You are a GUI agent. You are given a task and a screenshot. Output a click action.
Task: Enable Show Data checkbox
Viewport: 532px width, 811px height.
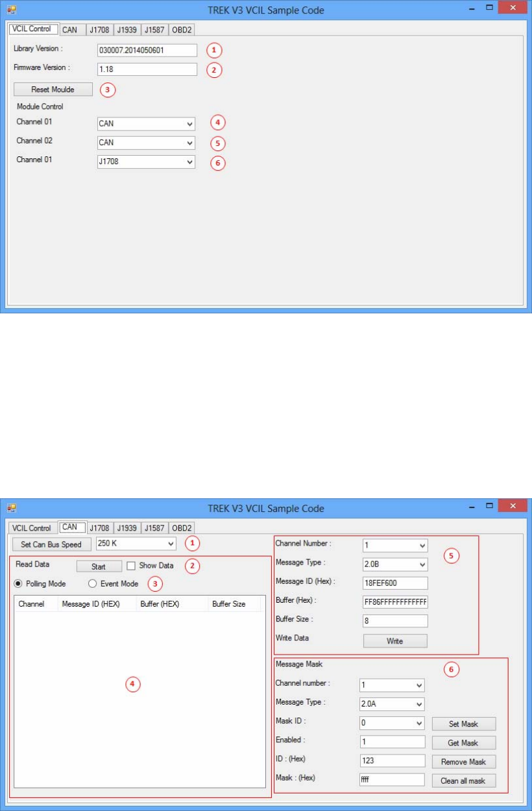pos(131,566)
